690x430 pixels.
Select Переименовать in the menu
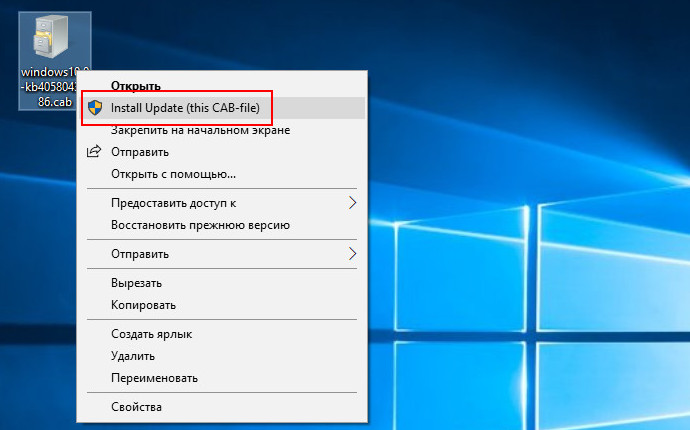(x=224, y=378)
